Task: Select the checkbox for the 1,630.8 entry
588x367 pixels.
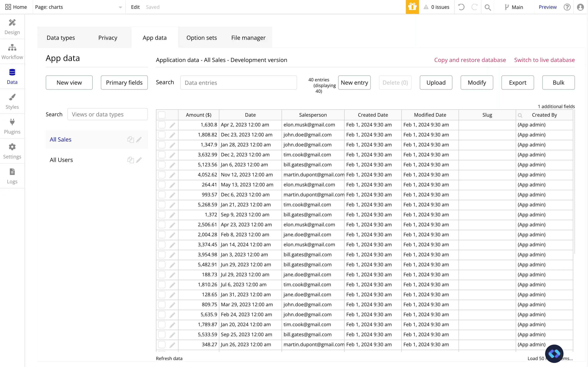Action: point(161,125)
